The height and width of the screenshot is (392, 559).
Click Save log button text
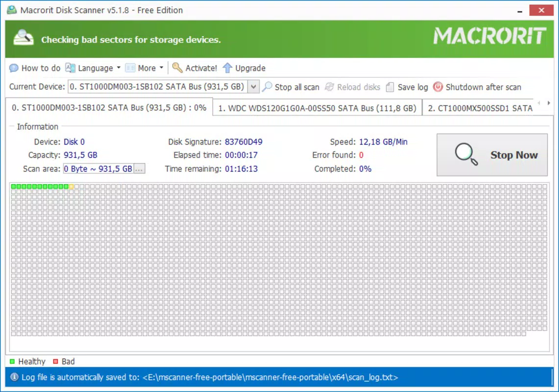tap(413, 87)
